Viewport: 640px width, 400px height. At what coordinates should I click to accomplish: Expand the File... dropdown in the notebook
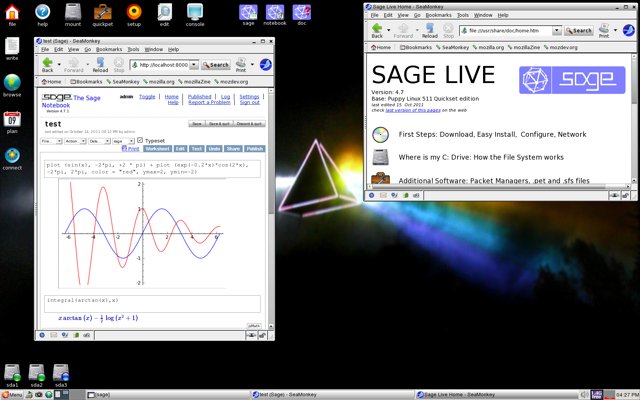(51, 141)
